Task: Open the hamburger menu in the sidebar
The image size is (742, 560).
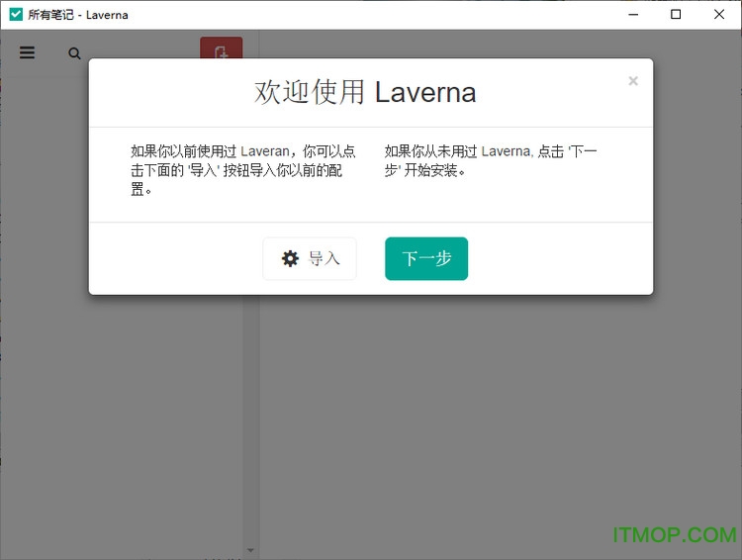Action: (27, 52)
